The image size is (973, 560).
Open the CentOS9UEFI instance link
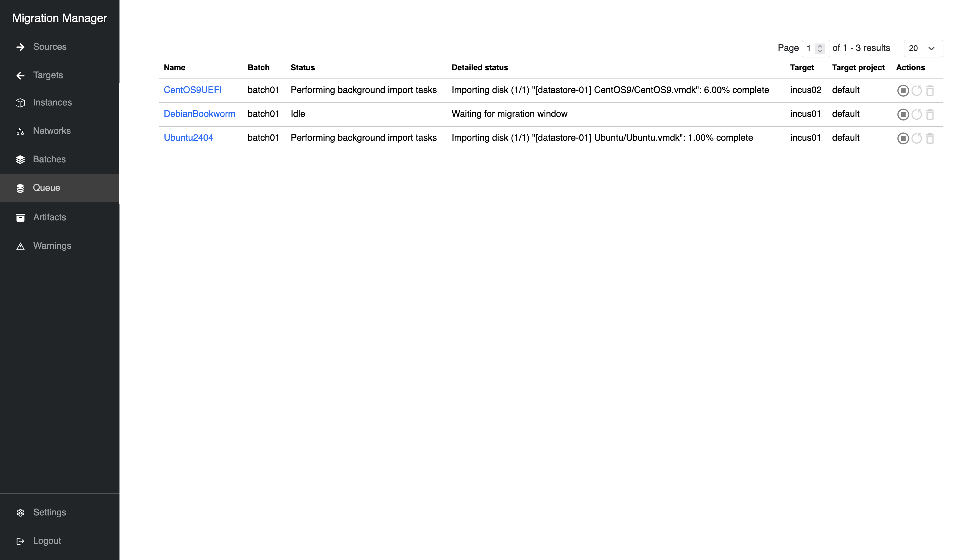(192, 90)
